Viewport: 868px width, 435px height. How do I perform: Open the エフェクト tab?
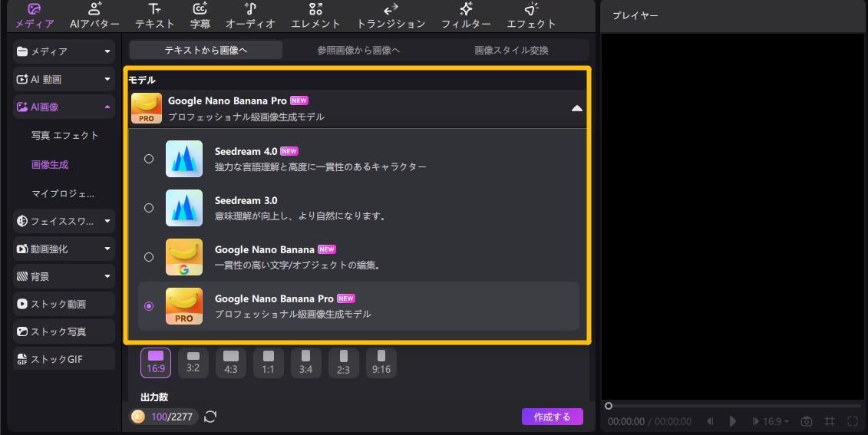[531, 15]
